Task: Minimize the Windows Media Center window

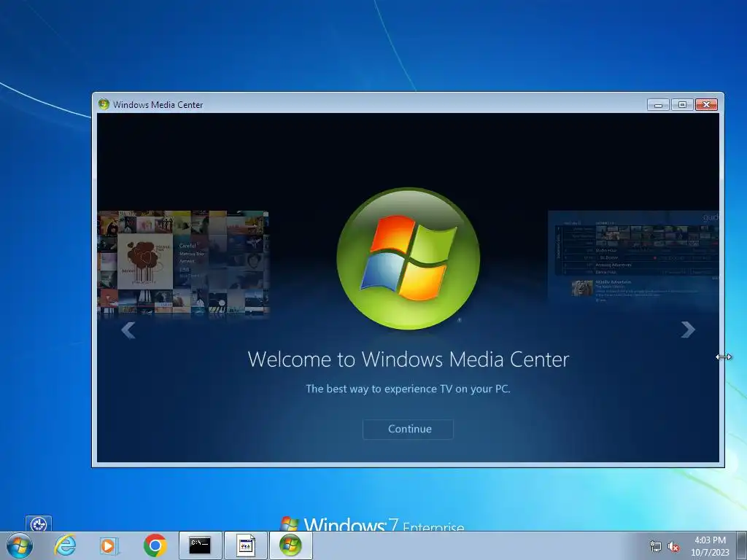Action: tap(659, 105)
